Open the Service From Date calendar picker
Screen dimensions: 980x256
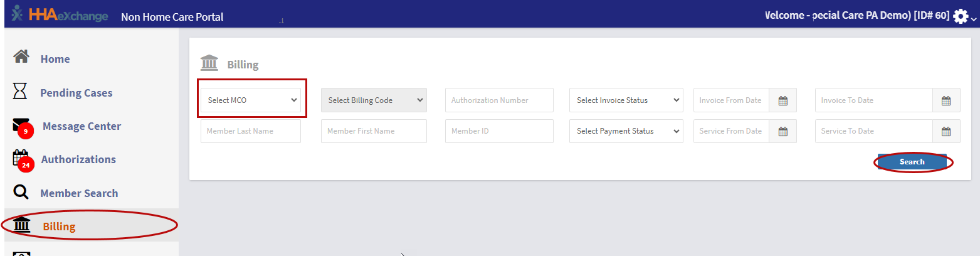(x=782, y=131)
